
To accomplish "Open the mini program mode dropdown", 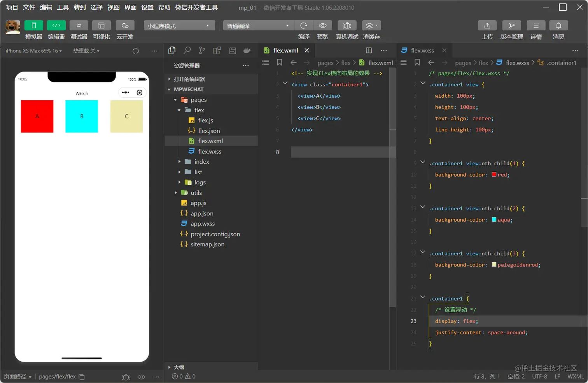I will [x=179, y=26].
